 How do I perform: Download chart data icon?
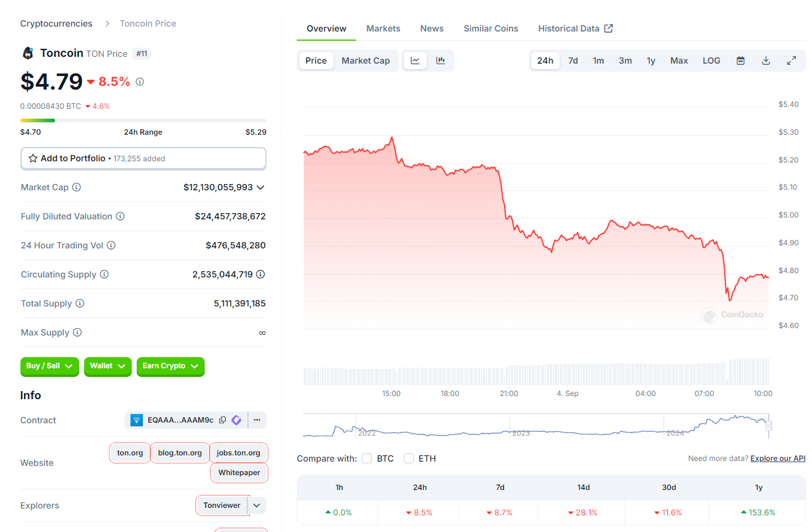(766, 61)
